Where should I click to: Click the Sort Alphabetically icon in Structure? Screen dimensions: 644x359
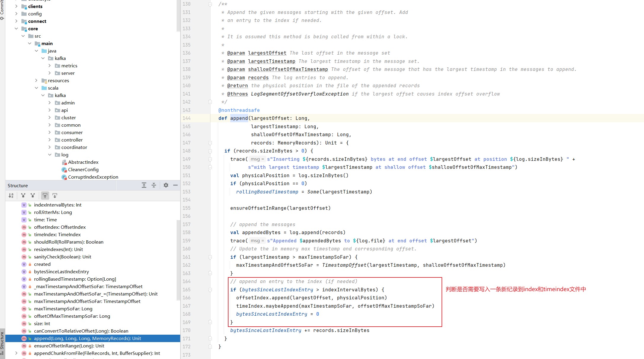(x=11, y=196)
